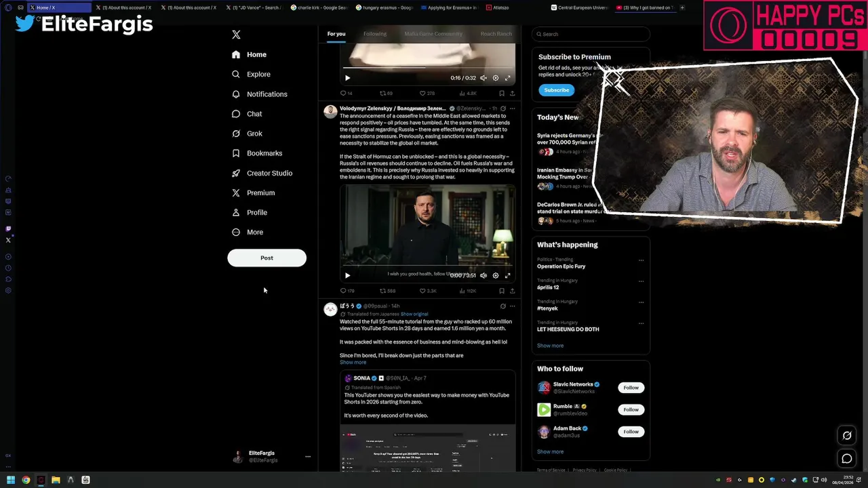Open the X logo home link

[x=236, y=35]
